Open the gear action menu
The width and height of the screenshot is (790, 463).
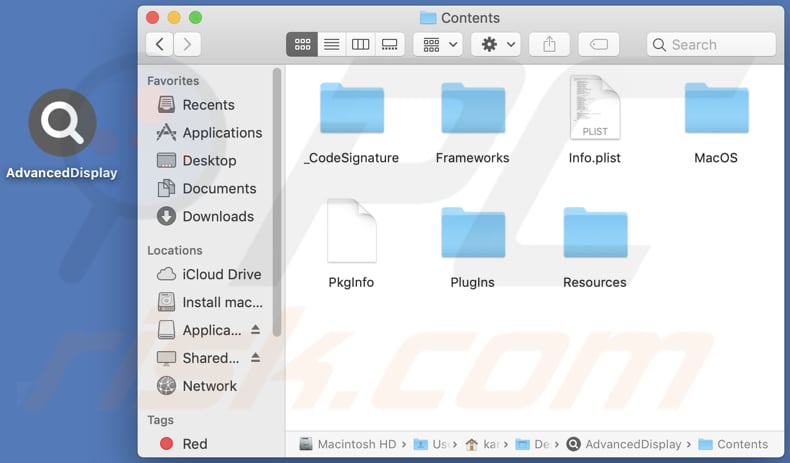(498, 44)
